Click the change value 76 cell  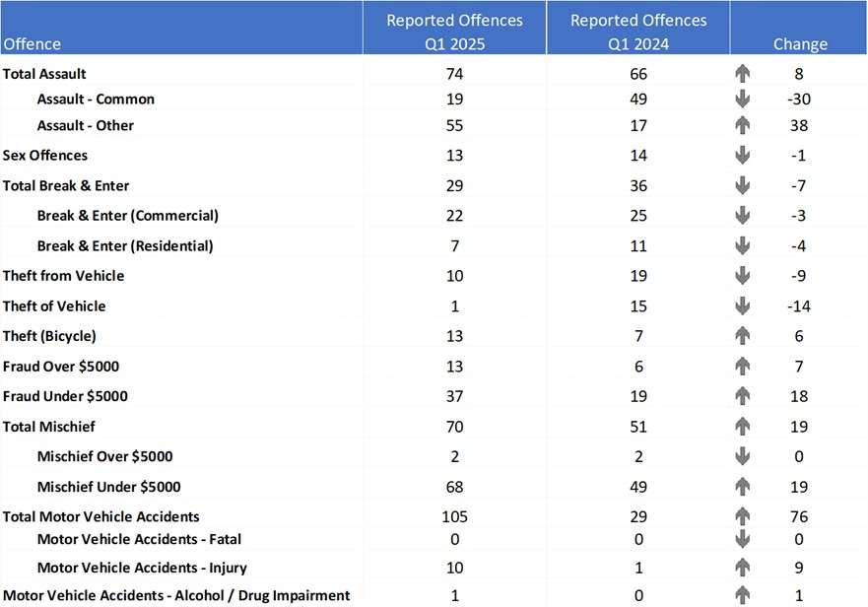tap(799, 516)
